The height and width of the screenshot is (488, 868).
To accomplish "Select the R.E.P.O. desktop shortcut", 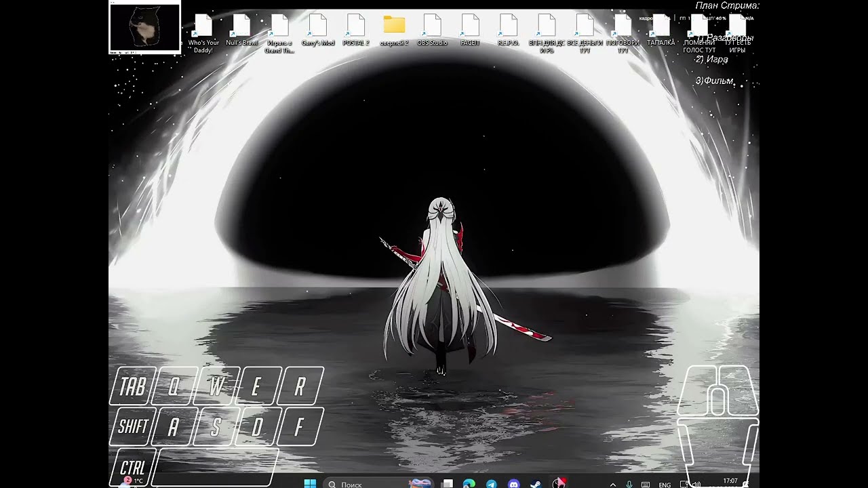I will (x=508, y=30).
